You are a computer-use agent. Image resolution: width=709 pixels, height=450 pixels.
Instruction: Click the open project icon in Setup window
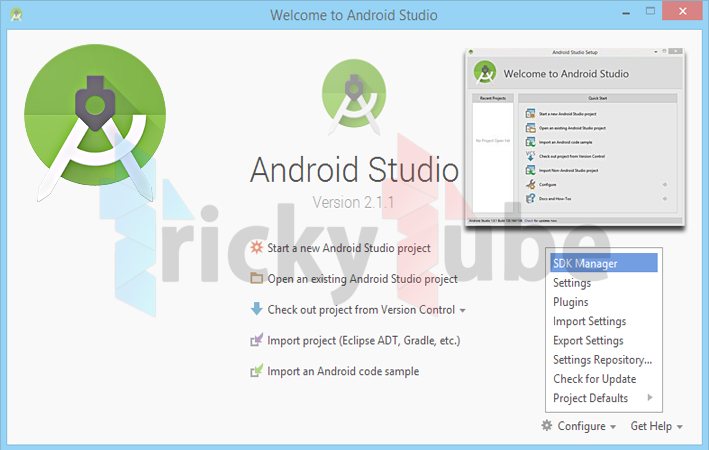point(530,128)
